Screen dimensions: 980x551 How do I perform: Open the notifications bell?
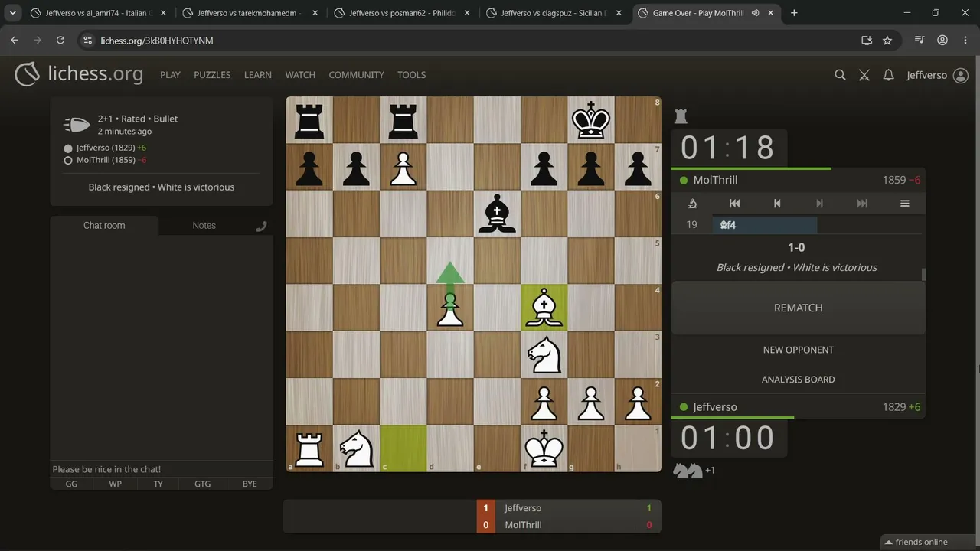coord(888,75)
